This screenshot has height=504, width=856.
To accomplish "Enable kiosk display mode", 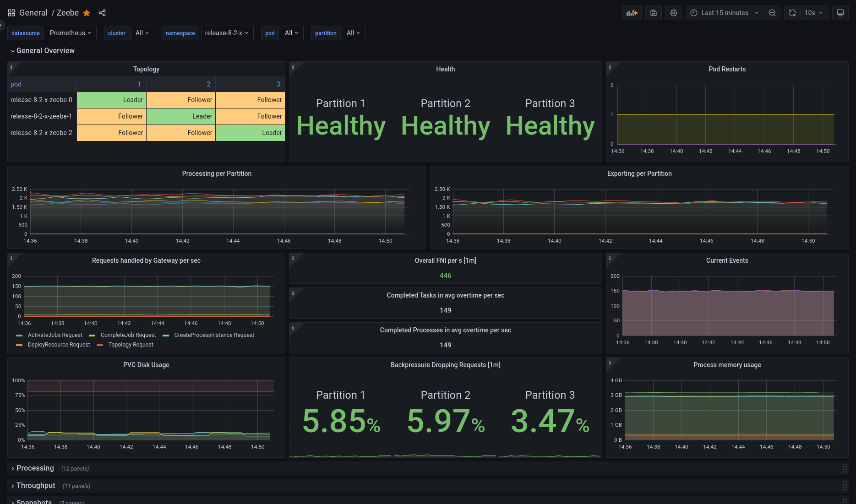I will pyautogui.click(x=840, y=12).
